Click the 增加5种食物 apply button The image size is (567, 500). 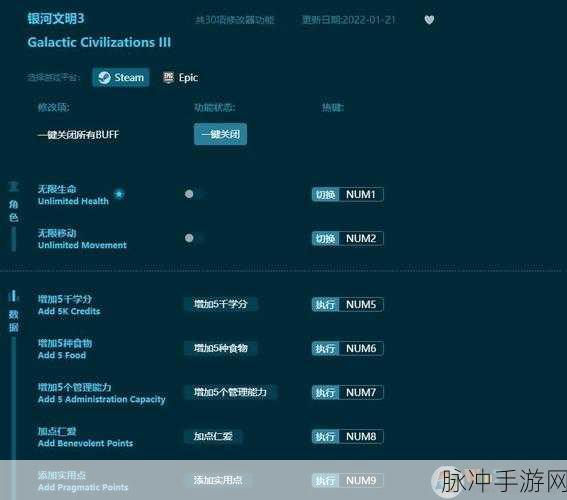tap(220, 348)
